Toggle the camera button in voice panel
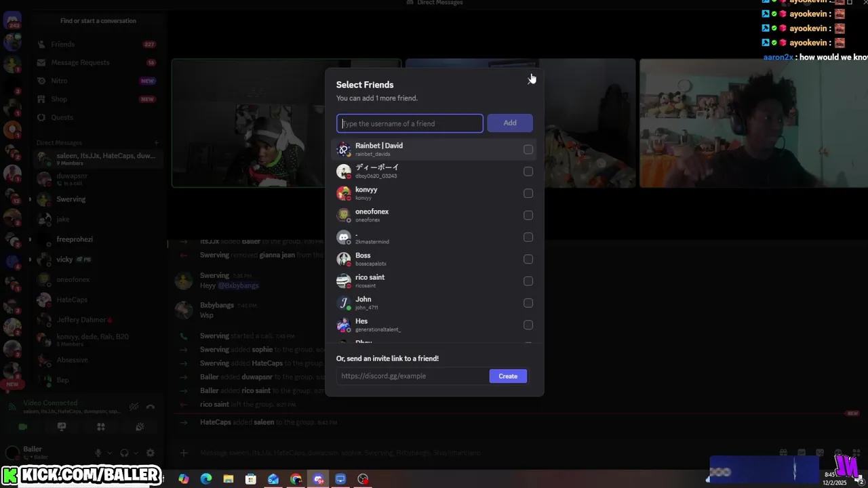The height and width of the screenshot is (488, 868). click(22, 426)
